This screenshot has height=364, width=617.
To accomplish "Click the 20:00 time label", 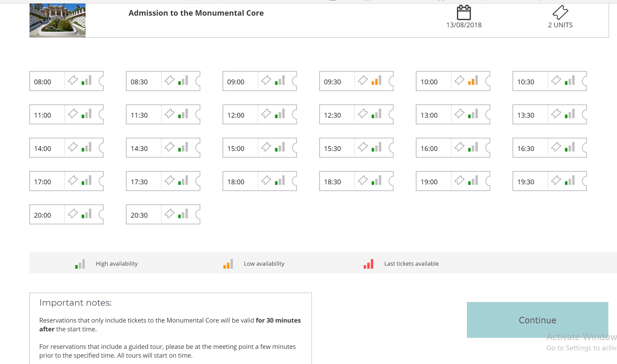I will coord(42,215).
